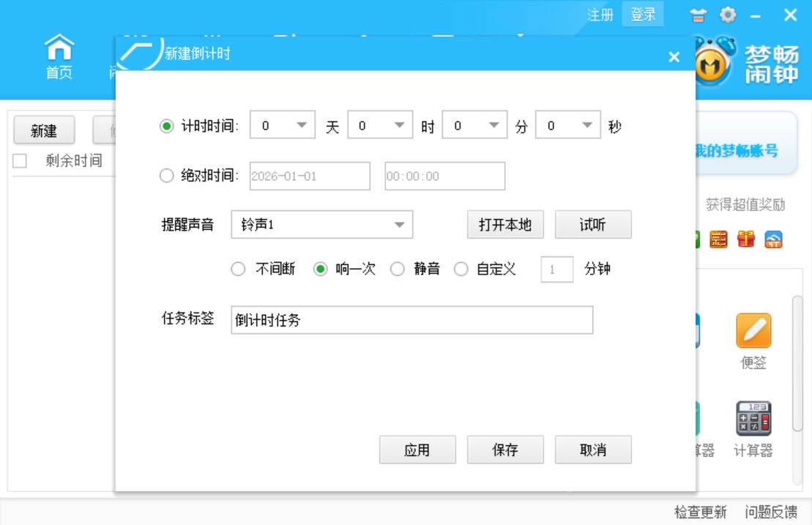Click the gift reward icon
The width and height of the screenshot is (812, 525).
[x=746, y=239]
